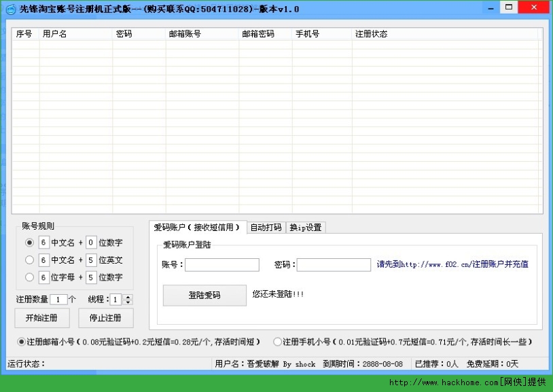553x392 pixels.
Task: Click the 邮箱密码 column header
Action: [x=265, y=34]
